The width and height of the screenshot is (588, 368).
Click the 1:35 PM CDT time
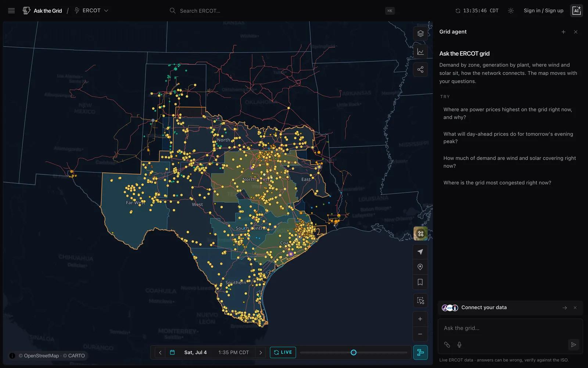tap(233, 353)
